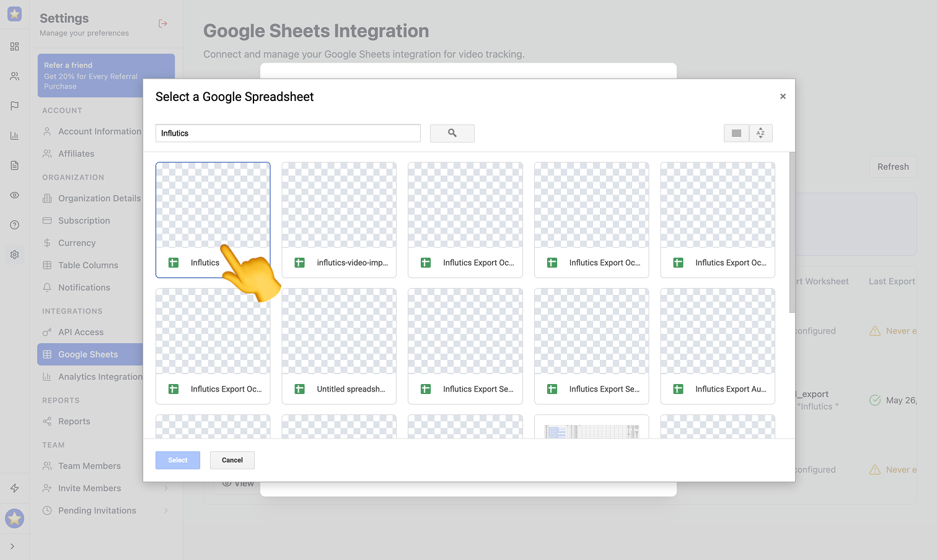The image size is (937, 560).
Task: Open the document icon in left rail
Action: pyautogui.click(x=14, y=165)
